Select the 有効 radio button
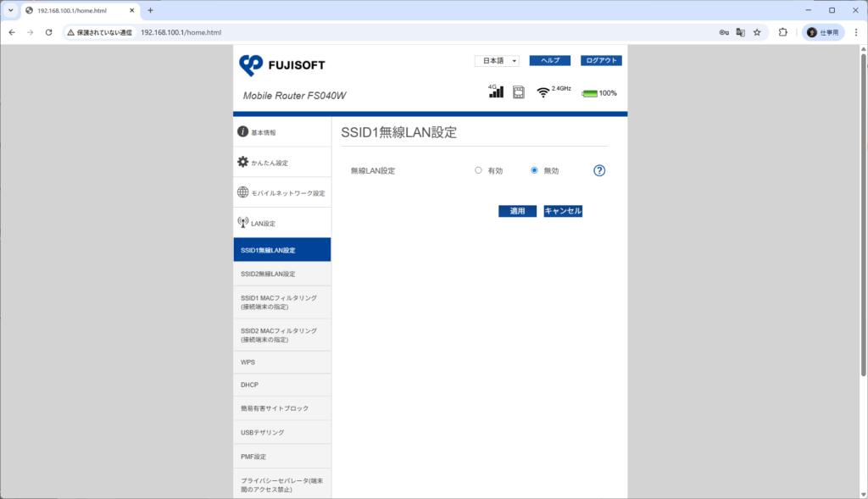 click(x=478, y=170)
